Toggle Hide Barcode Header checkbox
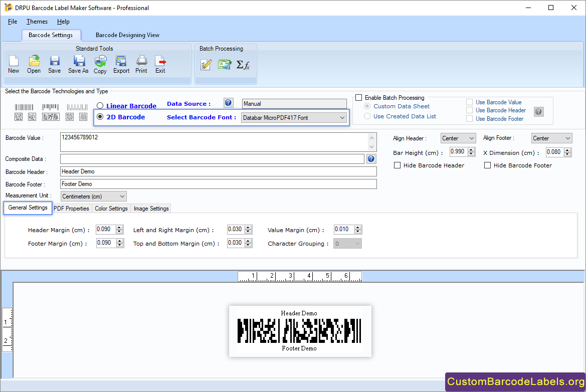 [x=398, y=165]
